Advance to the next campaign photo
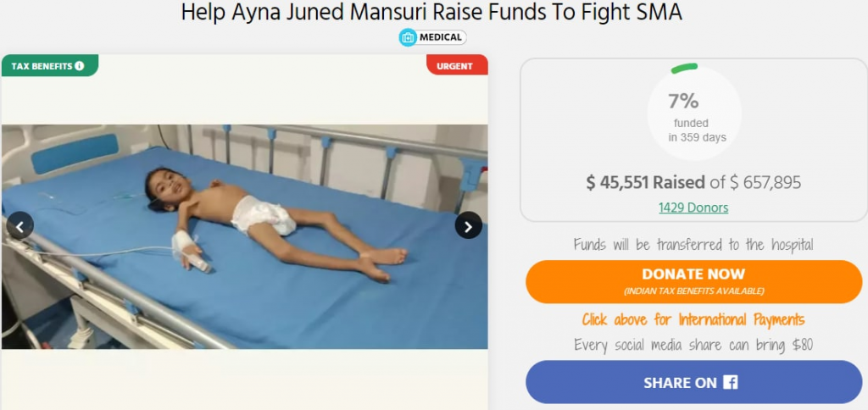Screen dimensions: 868x410 468,225
